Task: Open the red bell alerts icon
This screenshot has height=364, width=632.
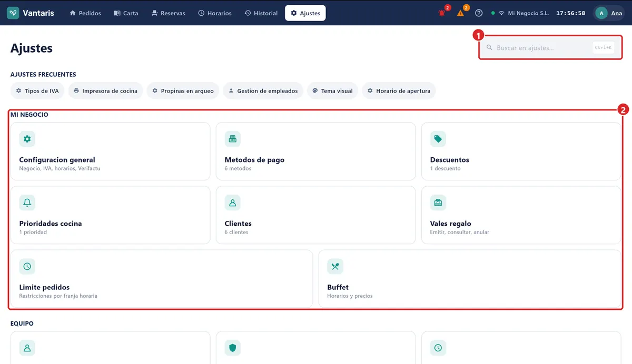Action: [442, 13]
